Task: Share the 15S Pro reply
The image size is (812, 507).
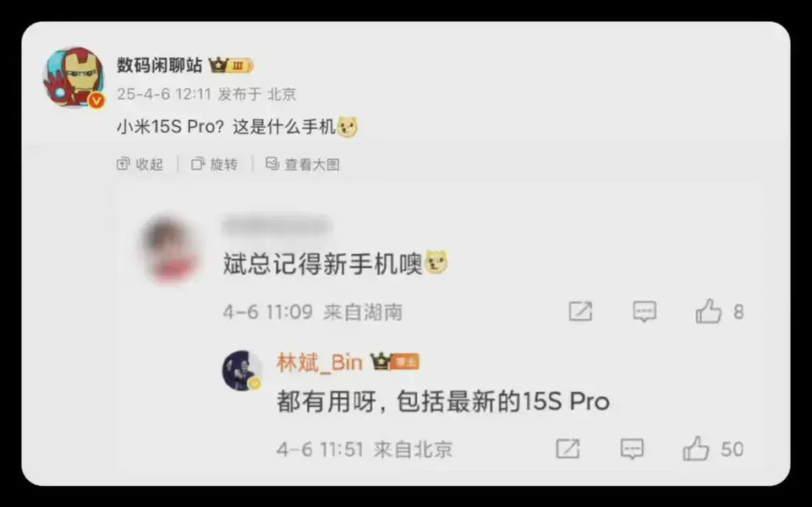Action: click(568, 449)
